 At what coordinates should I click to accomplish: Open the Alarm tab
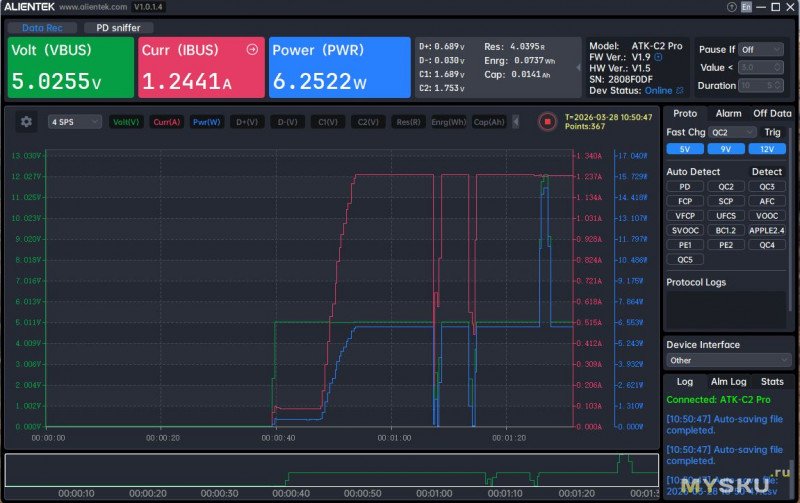coord(728,114)
